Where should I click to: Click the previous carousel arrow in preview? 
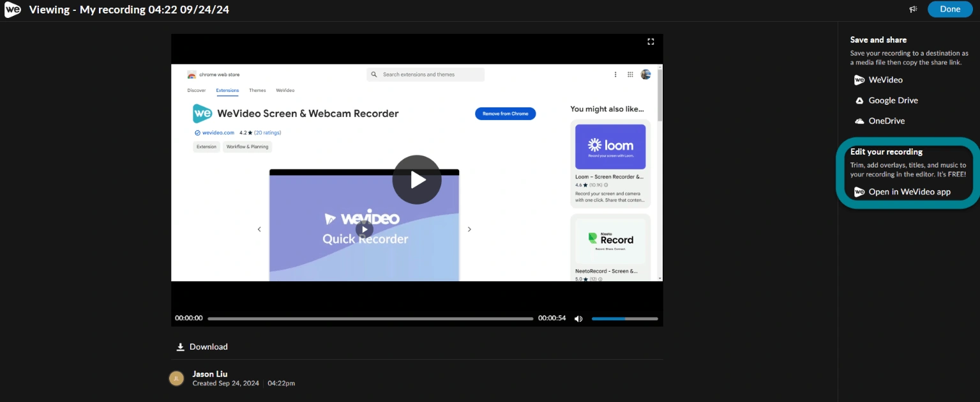[x=259, y=229]
